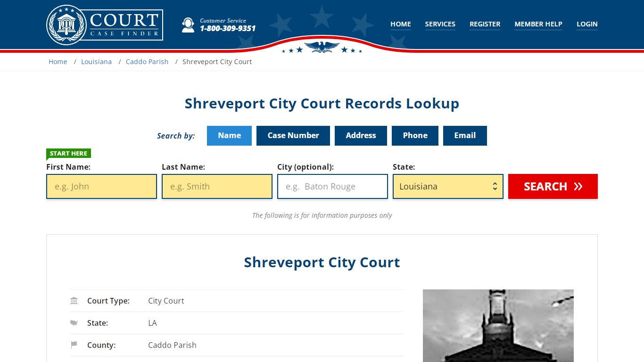
Task: Click the START HERE green label
Action: (x=68, y=154)
